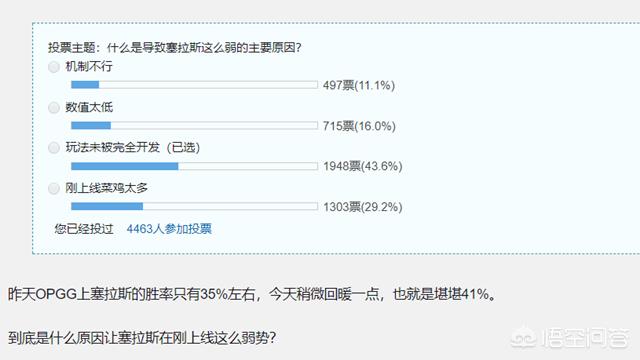Click the 16.0% result progress bar

click(x=194, y=125)
